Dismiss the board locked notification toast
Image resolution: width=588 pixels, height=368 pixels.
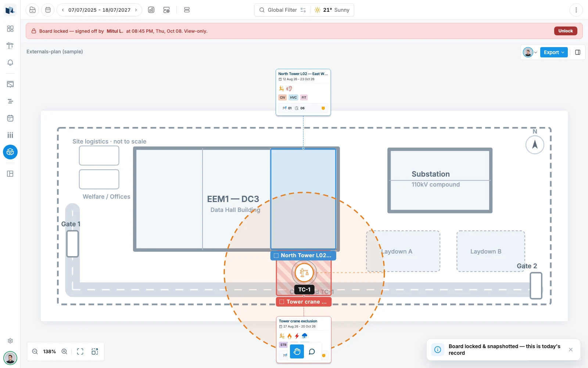coord(571,350)
